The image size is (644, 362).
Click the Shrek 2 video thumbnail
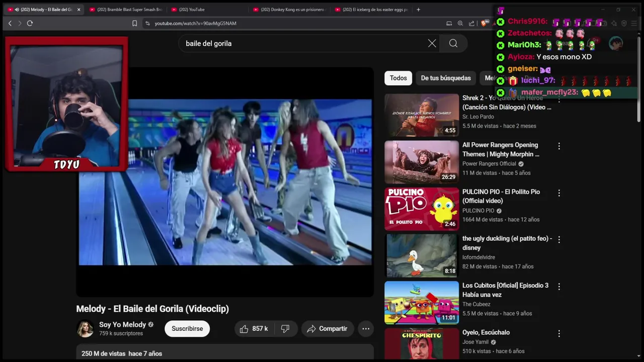(422, 115)
